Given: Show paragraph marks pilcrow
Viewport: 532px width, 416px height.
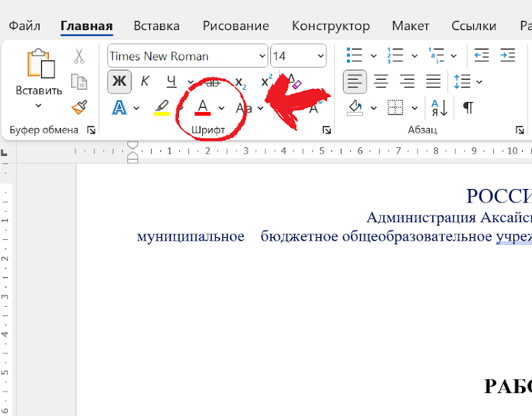Looking at the screenshot, I should click(468, 108).
